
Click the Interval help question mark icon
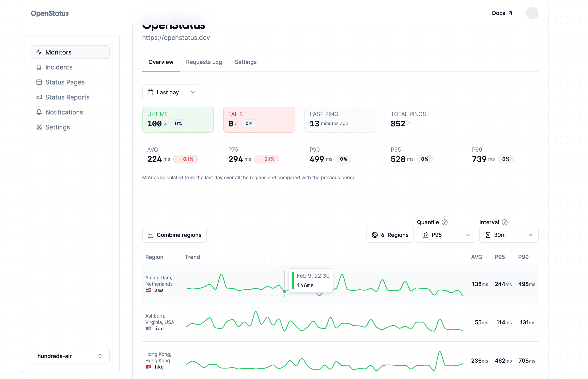pyautogui.click(x=505, y=222)
